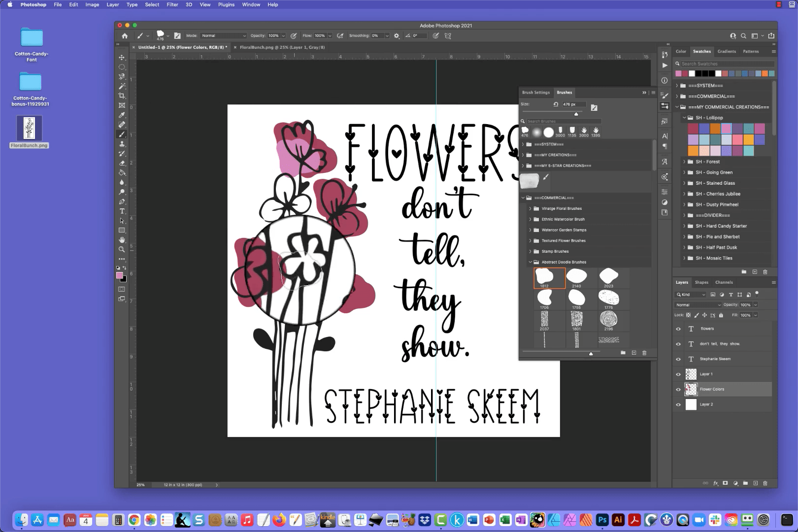Select the Brush tool in toolbar
This screenshot has height=532, width=798.
pos(122,134)
